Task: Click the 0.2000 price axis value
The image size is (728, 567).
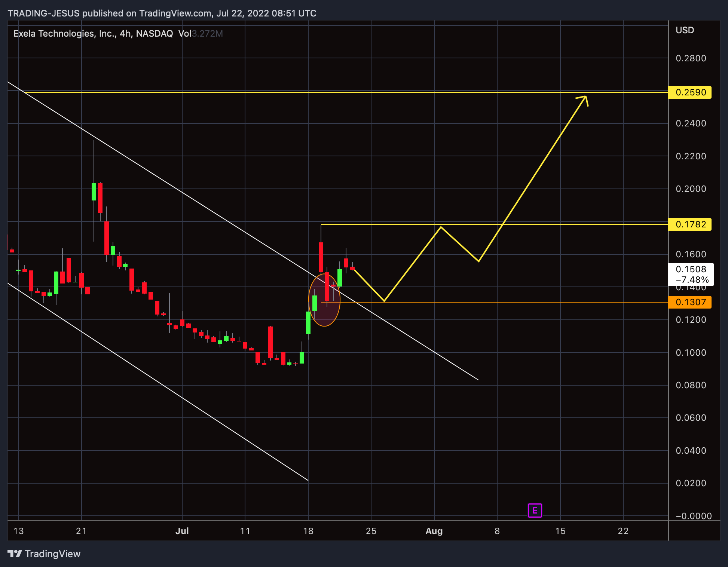Action: point(691,189)
